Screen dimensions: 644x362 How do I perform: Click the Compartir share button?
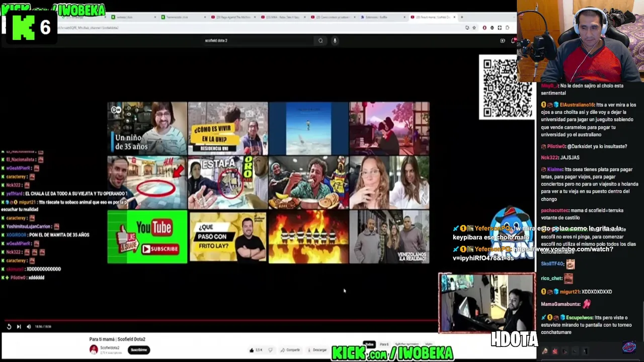tap(290, 350)
